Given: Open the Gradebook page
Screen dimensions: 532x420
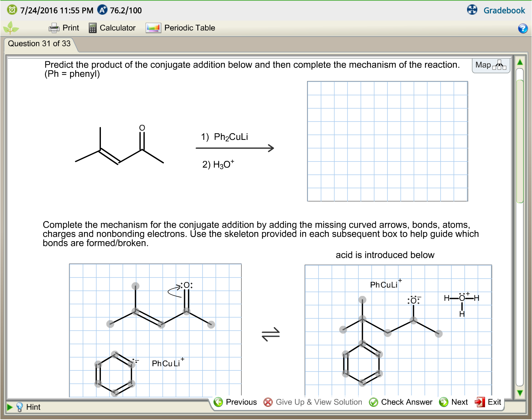Looking at the screenshot, I should [504, 10].
